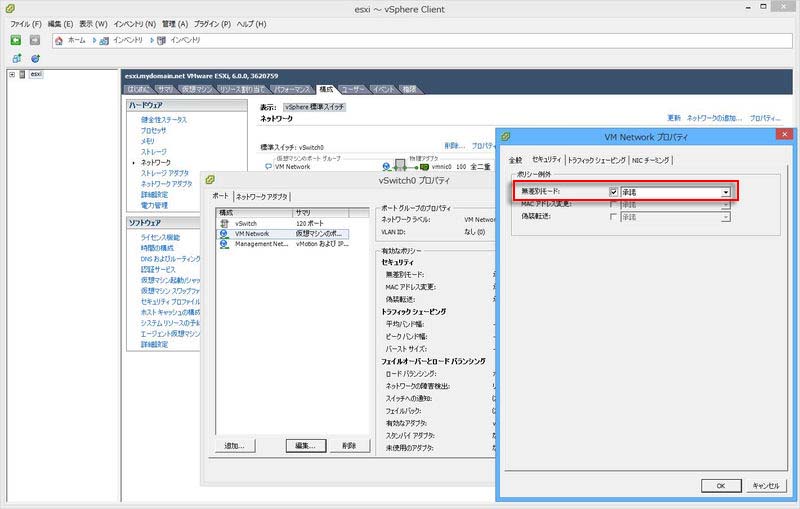Click the ネットワークの追加... link

(x=714, y=118)
